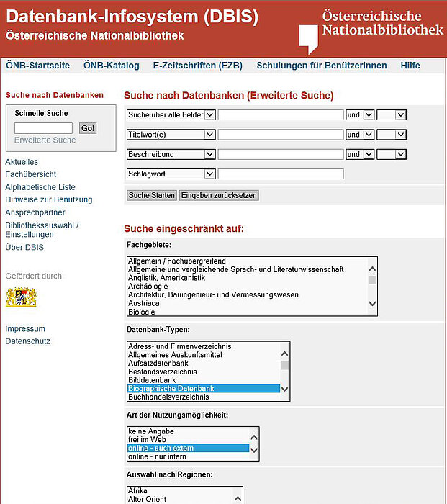
Task: Click the text field next to Schlagwort
Action: (x=281, y=174)
